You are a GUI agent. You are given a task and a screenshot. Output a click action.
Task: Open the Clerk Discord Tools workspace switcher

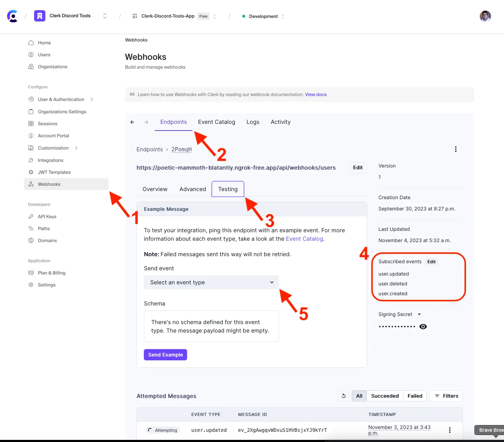(x=104, y=16)
